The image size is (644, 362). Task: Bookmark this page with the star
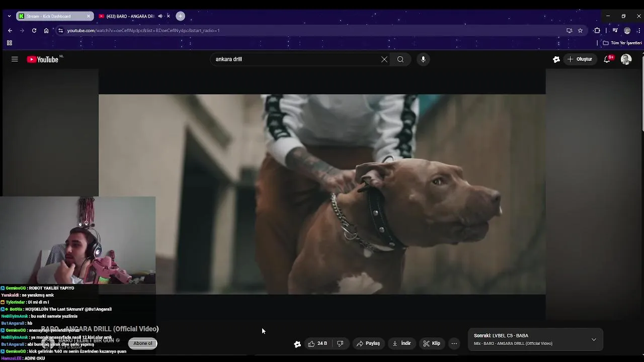pyautogui.click(x=580, y=31)
